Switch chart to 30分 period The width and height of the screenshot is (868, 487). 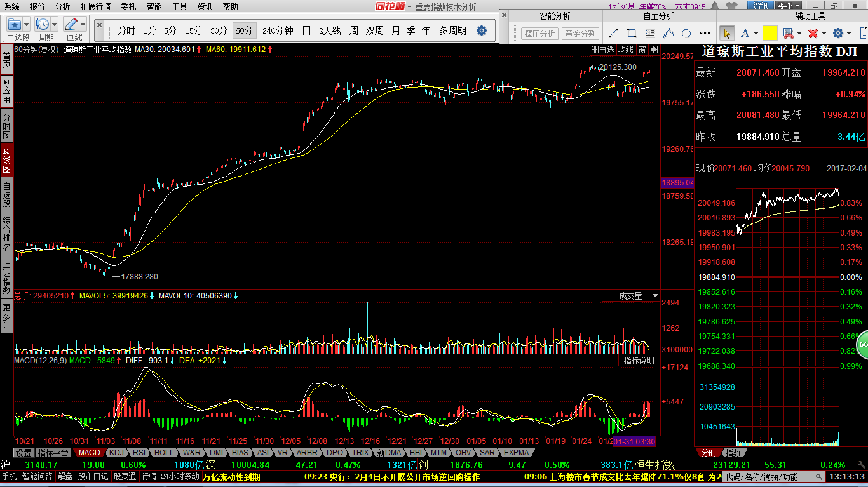pyautogui.click(x=219, y=30)
